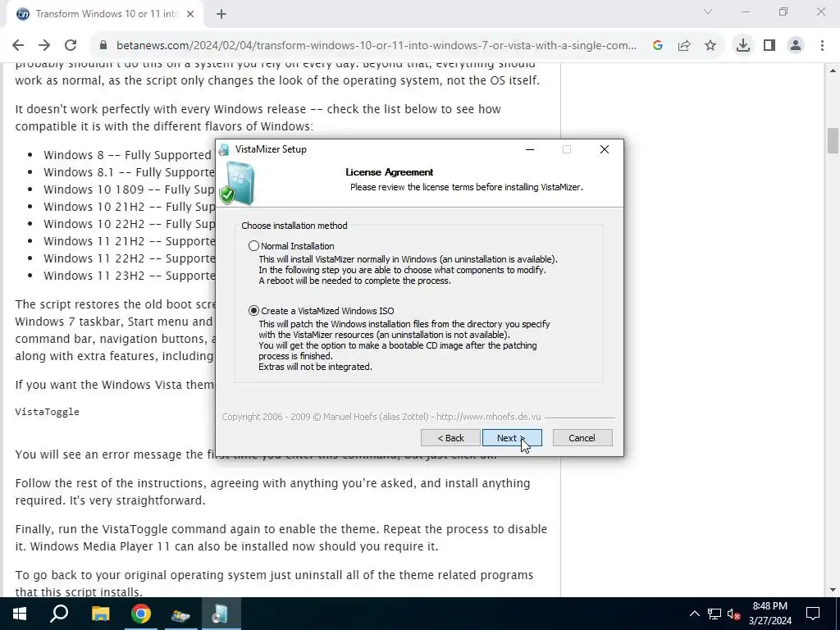The image size is (840, 630).
Task: Click the VistaMizer Setup title bar icon
Action: pyautogui.click(x=225, y=149)
